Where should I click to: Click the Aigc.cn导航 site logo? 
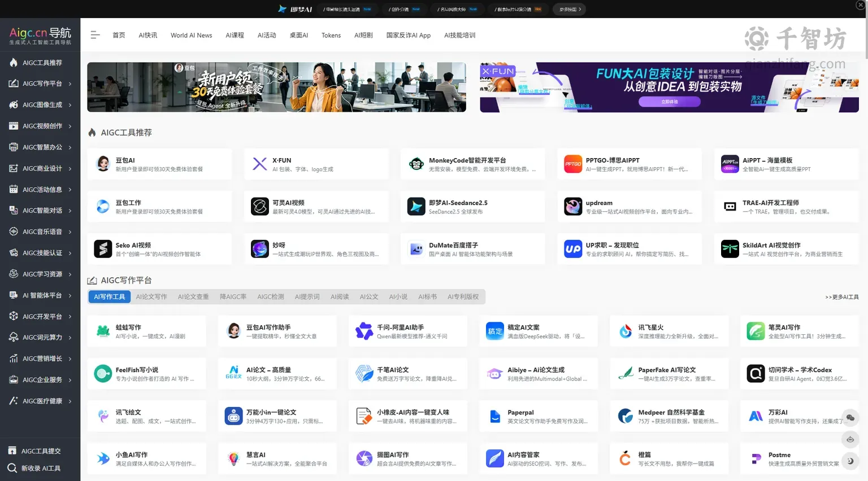(x=40, y=36)
